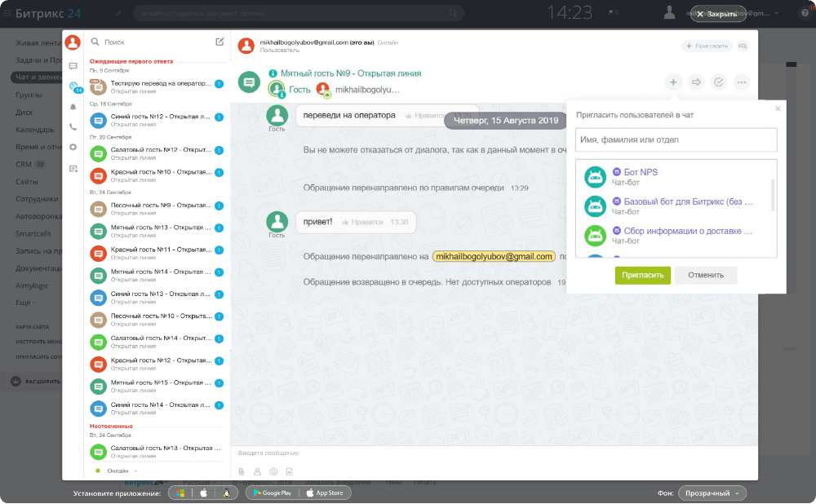
Task: Open Красный гость №11 conversation
Action: click(x=157, y=254)
